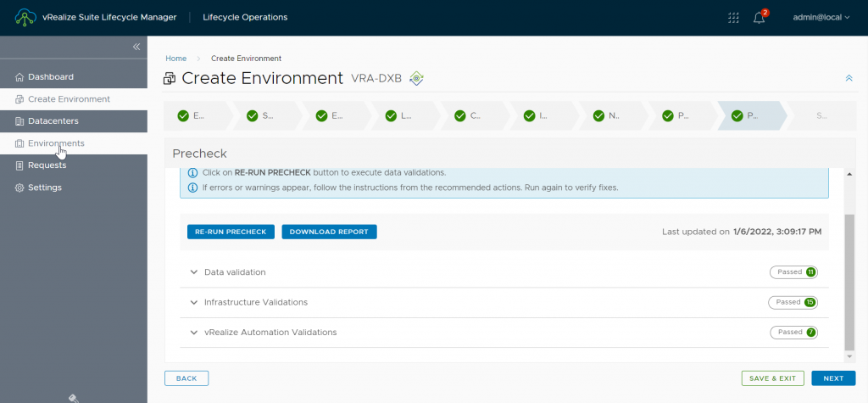Image resolution: width=868 pixels, height=403 pixels.
Task: Open the apps grid switcher icon
Action: pos(733,17)
